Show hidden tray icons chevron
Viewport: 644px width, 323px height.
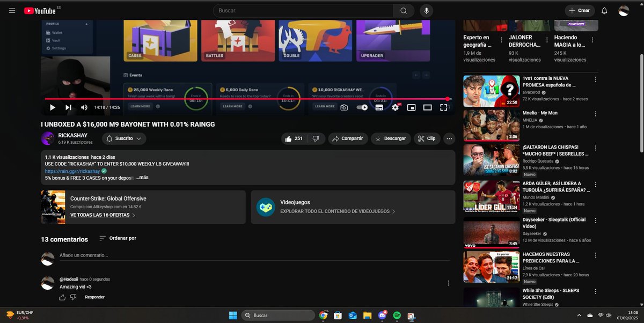pyautogui.click(x=579, y=315)
